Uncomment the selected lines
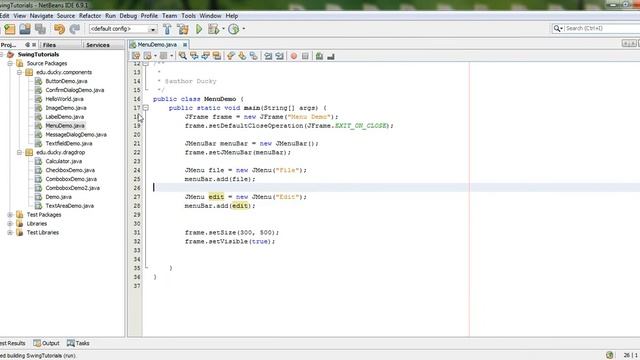The height and width of the screenshot is (360, 640). pos(331,56)
